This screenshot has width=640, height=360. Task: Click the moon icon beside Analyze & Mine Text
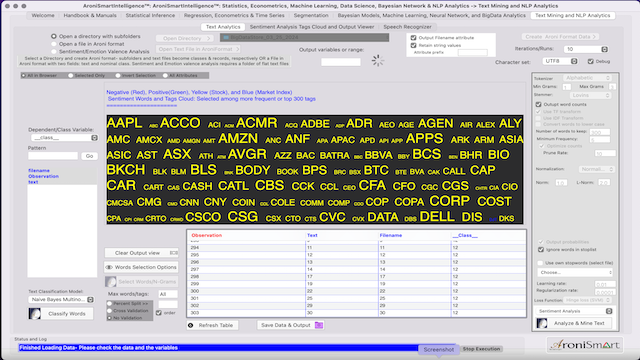[x=542, y=323]
